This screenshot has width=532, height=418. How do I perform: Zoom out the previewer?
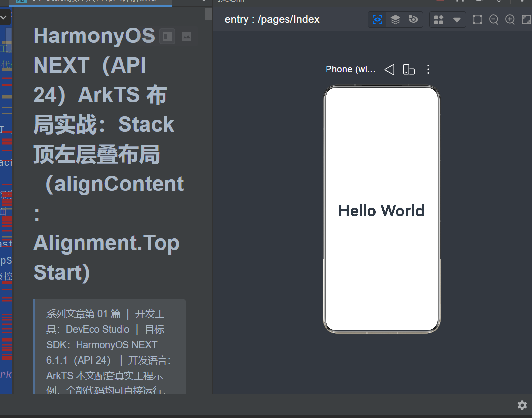[493, 20]
